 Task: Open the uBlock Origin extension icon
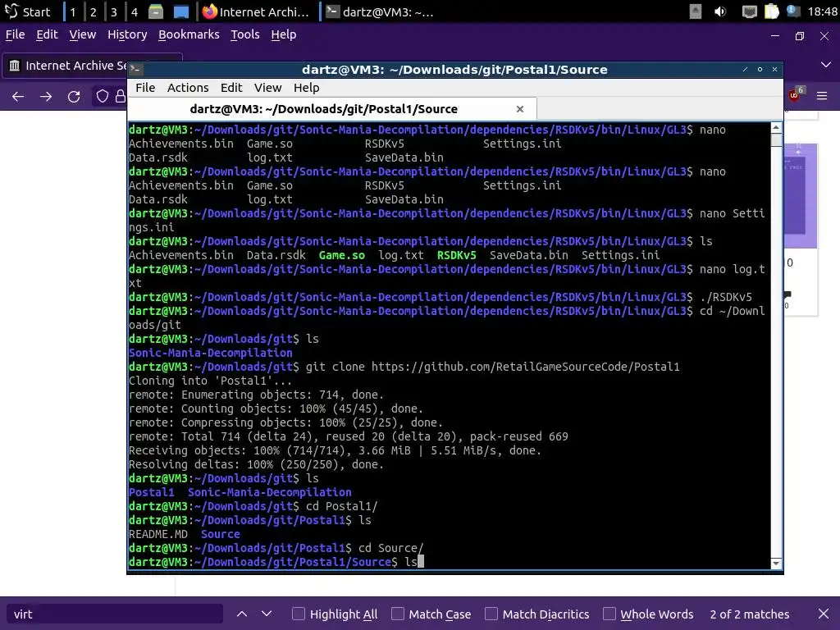(794, 95)
